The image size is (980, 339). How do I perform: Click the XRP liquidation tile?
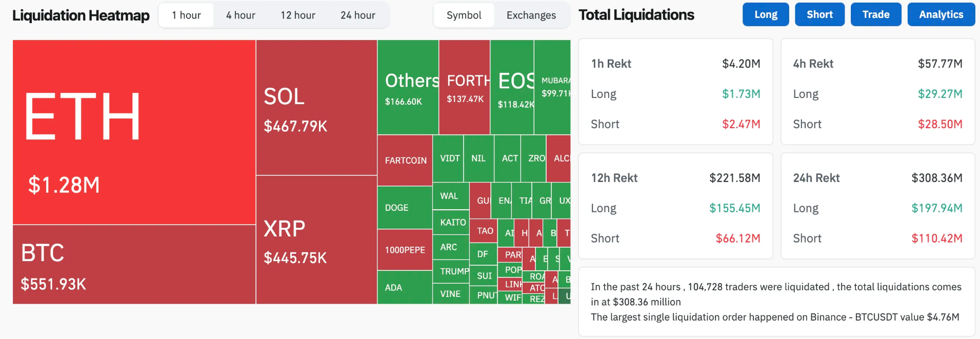[316, 240]
